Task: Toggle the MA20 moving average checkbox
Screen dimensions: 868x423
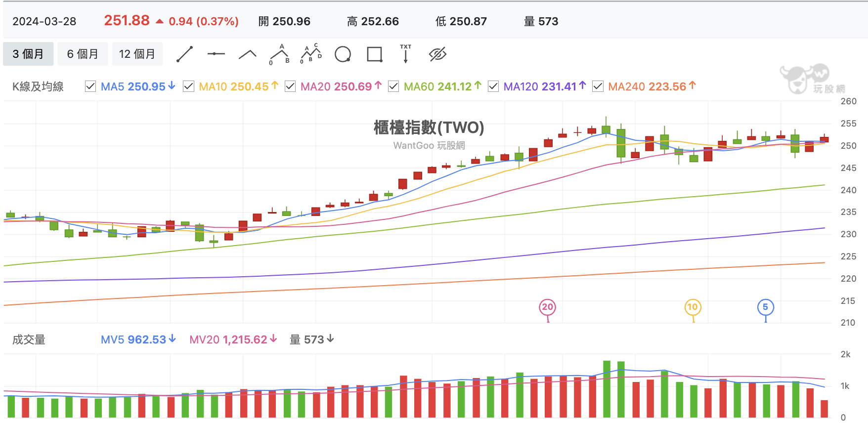Action: tap(290, 86)
